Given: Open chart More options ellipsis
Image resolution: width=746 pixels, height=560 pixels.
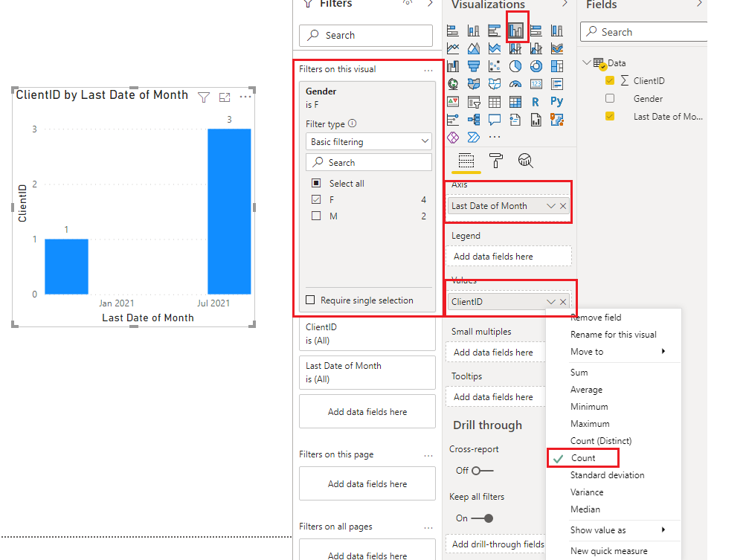Looking at the screenshot, I should (x=245, y=97).
